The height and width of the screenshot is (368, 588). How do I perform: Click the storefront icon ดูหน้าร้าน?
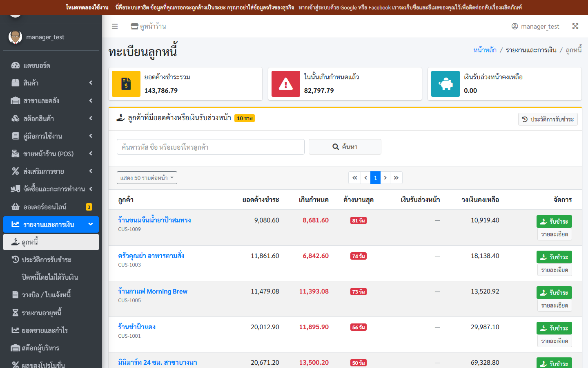point(134,26)
